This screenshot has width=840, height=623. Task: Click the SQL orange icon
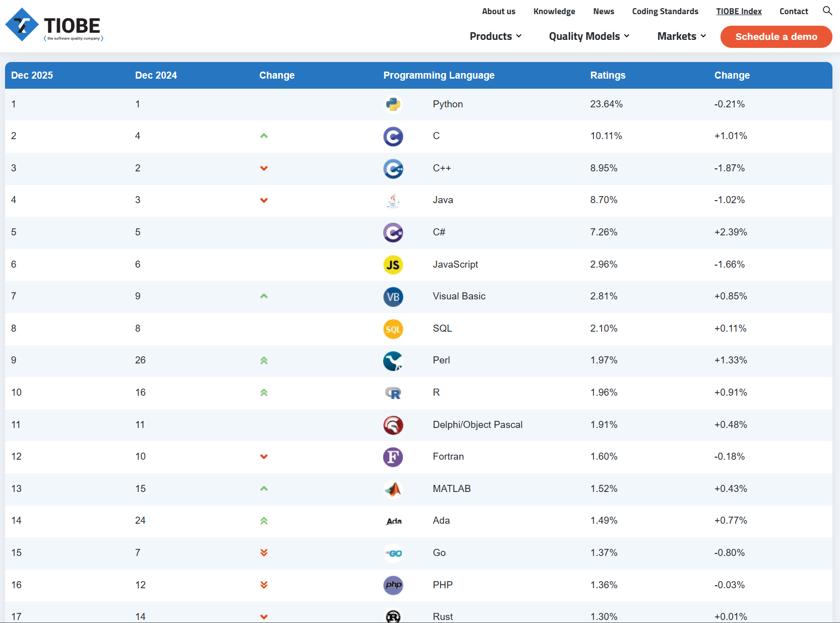click(393, 329)
